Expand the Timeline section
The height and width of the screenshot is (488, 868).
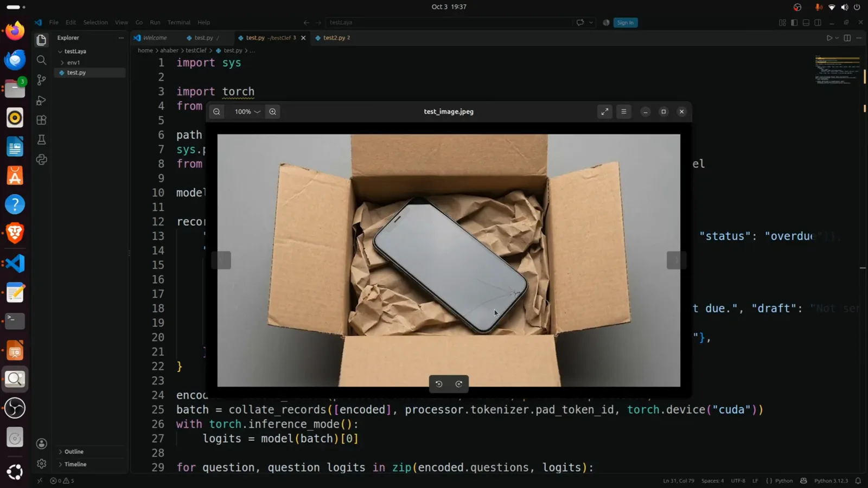[75, 465]
